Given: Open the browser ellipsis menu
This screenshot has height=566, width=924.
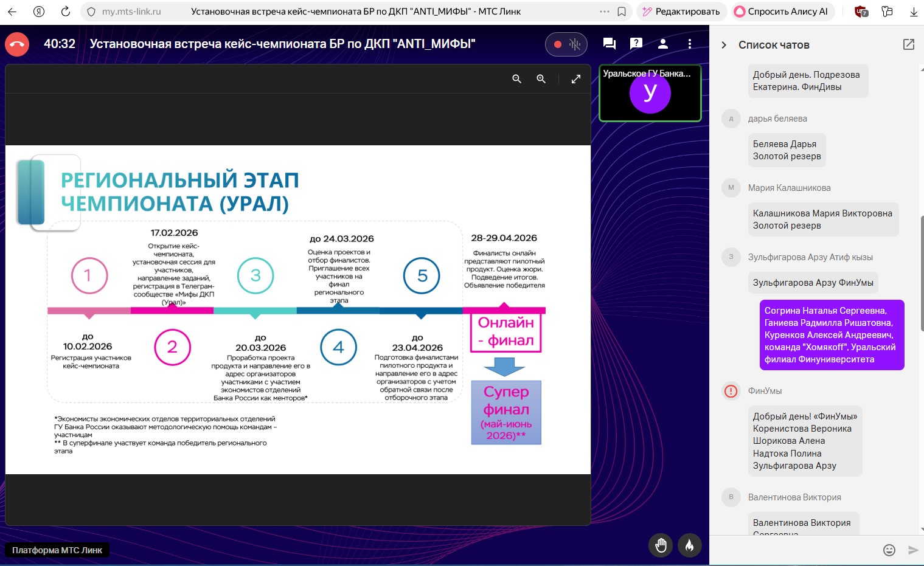Looking at the screenshot, I should [604, 11].
